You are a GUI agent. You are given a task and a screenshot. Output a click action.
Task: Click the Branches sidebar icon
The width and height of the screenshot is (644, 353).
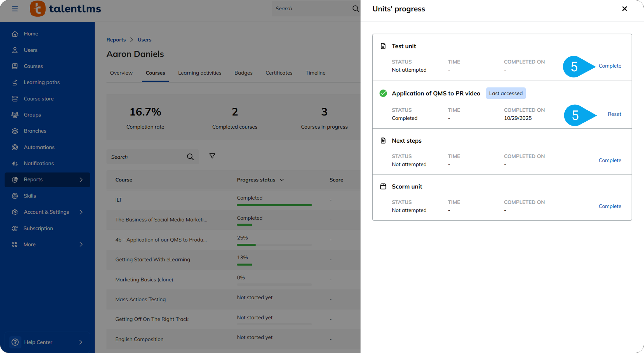tap(15, 131)
